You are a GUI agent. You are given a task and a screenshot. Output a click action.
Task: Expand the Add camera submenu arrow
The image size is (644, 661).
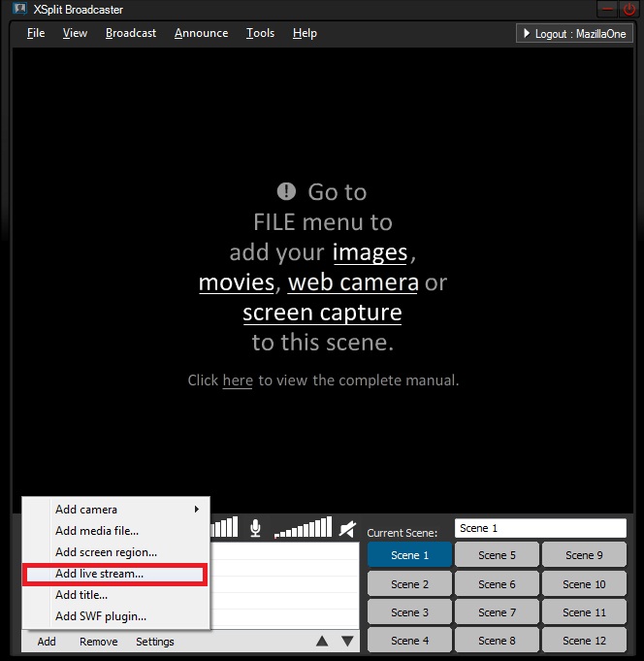point(196,509)
